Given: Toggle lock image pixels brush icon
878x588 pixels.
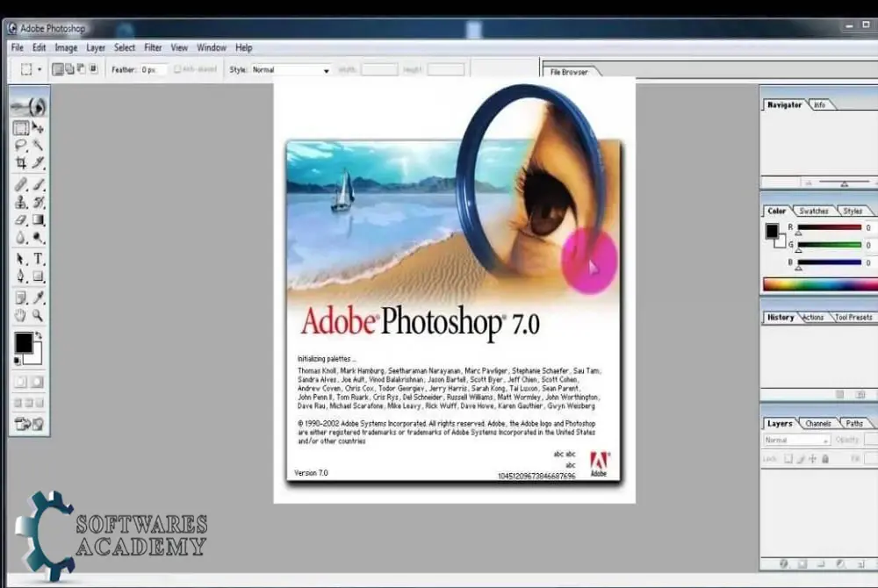Looking at the screenshot, I should click(x=801, y=459).
